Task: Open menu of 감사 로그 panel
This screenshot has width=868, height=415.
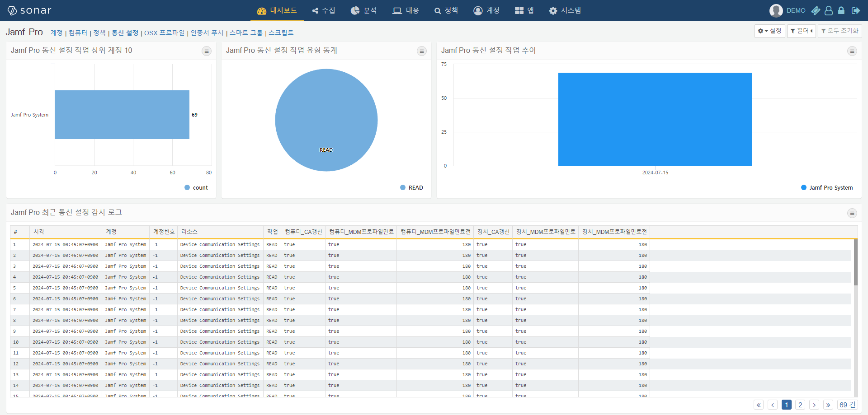Action: 852,213
